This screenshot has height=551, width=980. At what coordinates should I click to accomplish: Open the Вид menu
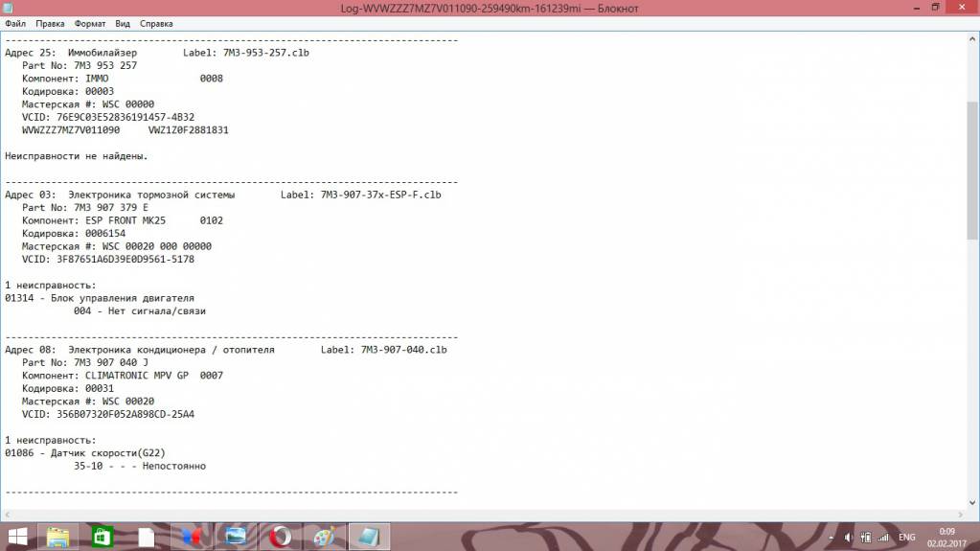click(123, 22)
